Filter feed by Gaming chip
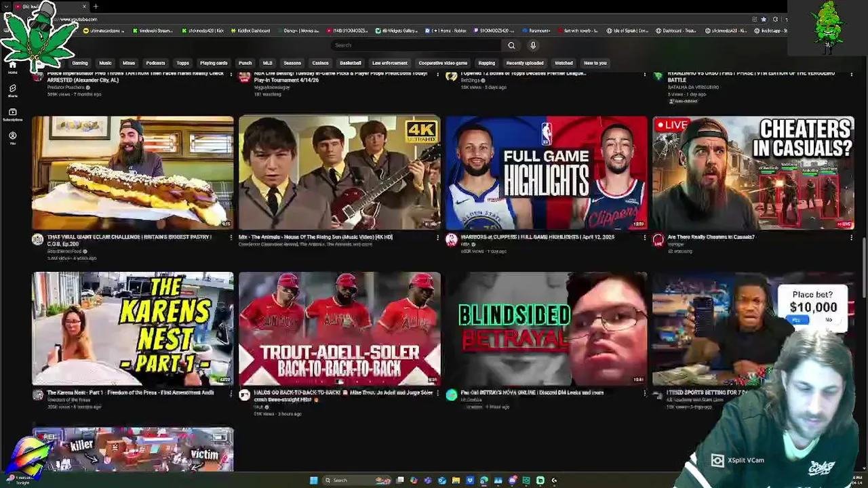 click(x=80, y=63)
